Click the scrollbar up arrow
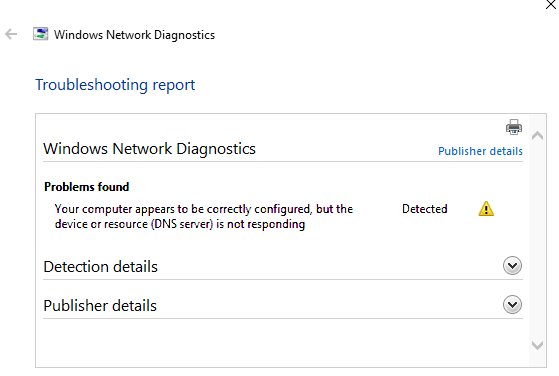Viewport: 559px width, 376px height. click(x=537, y=135)
